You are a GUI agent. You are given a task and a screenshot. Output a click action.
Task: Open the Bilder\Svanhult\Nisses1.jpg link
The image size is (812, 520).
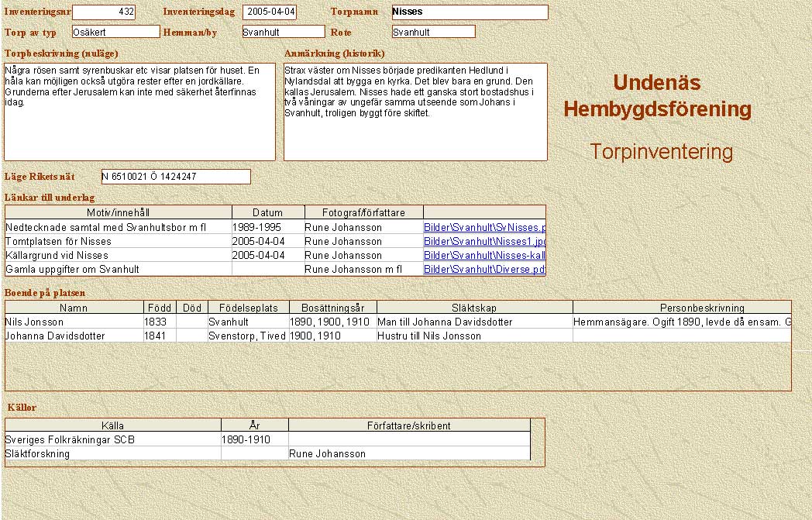(484, 242)
